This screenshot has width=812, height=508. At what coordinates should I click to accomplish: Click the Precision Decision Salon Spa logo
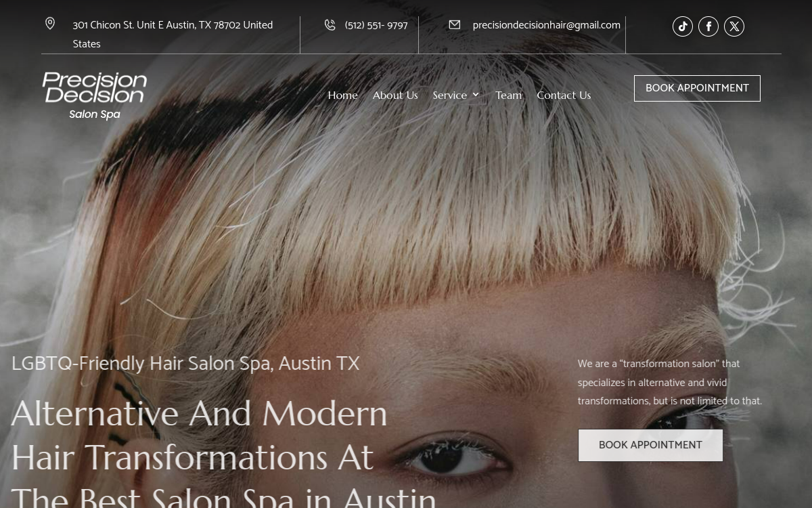(95, 96)
